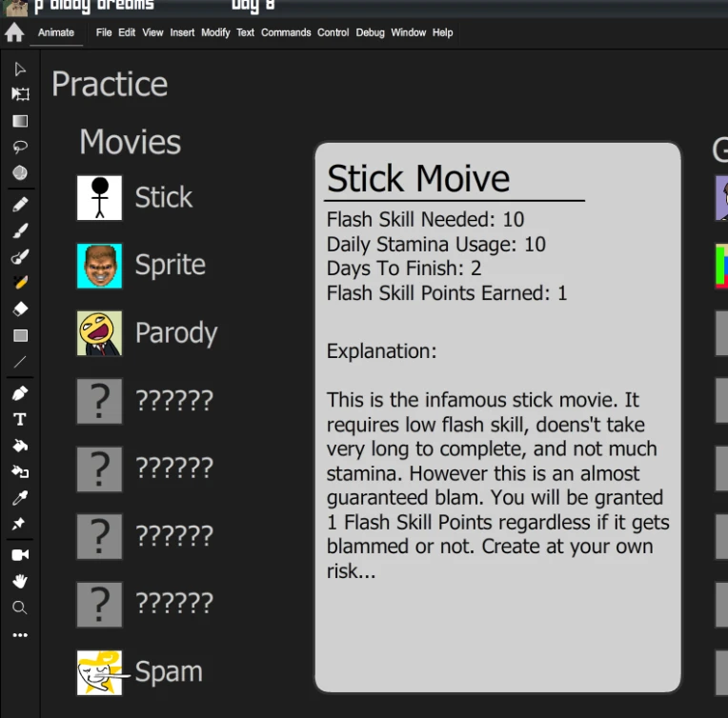Select the Brush tool
The image size is (728, 718).
click(20, 230)
